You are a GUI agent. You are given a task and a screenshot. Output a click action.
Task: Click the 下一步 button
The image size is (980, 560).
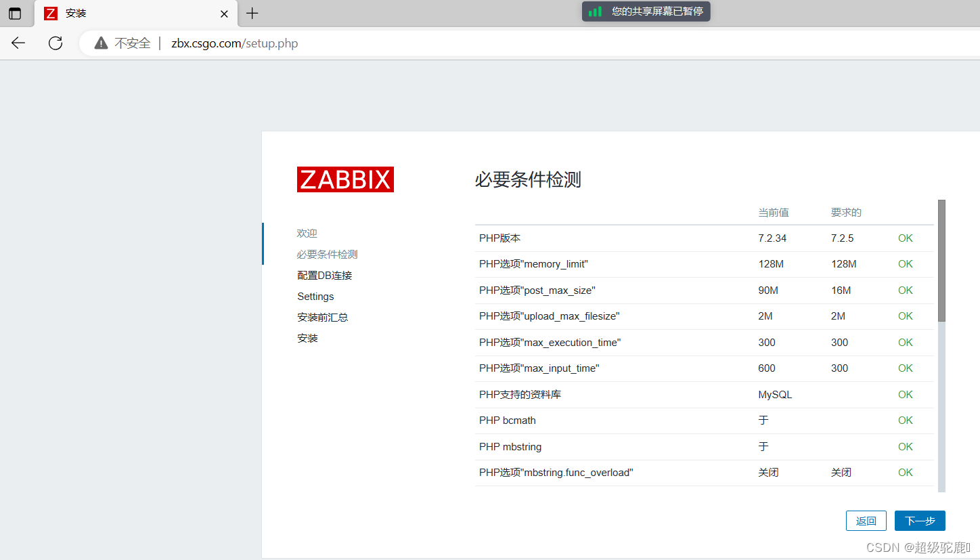pyautogui.click(x=920, y=521)
